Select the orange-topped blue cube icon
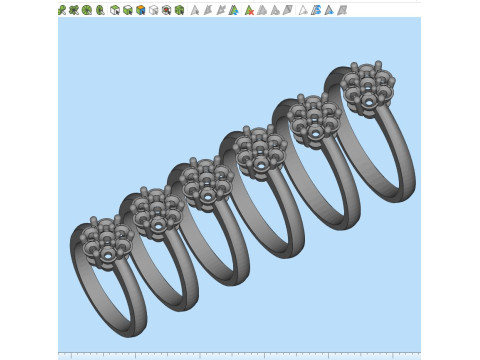The image size is (480, 360). [x=141, y=10]
